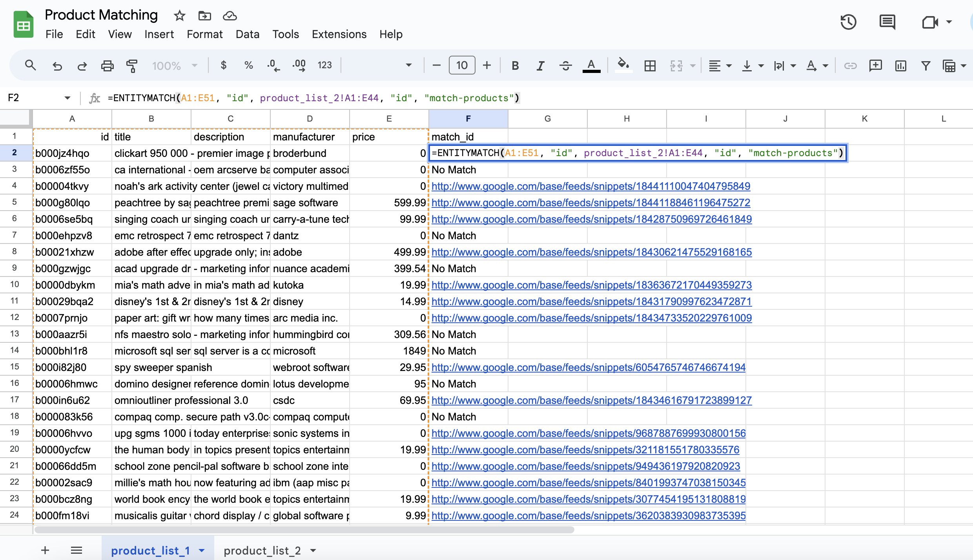Open snippets link ending 18441110047404795849
Screen dimensions: 973x560
590,186
